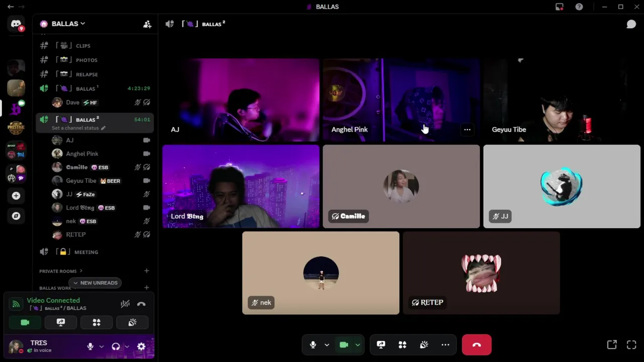Focus Lord Bing's video tile

click(240, 187)
